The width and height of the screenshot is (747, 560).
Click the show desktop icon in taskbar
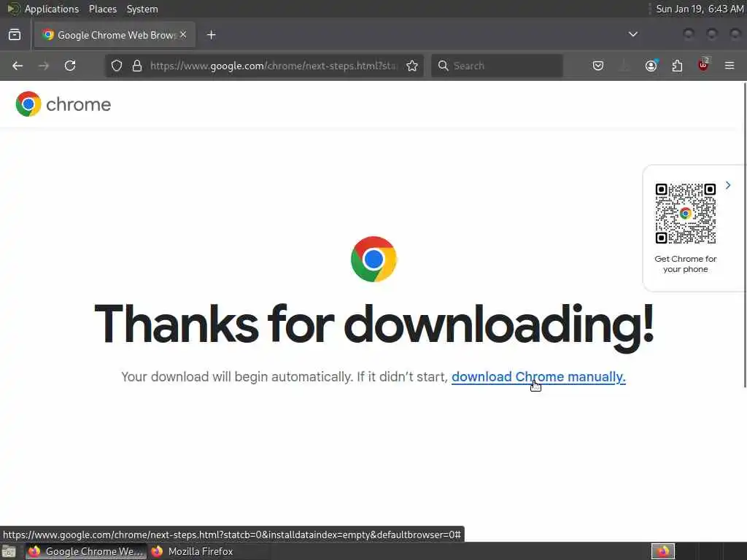9,551
